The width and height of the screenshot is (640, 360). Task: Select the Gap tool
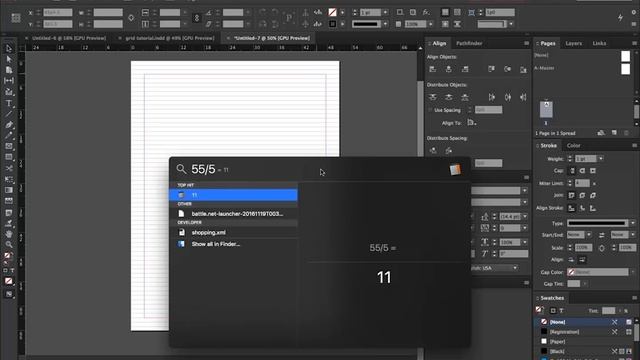pyautogui.click(x=9, y=81)
